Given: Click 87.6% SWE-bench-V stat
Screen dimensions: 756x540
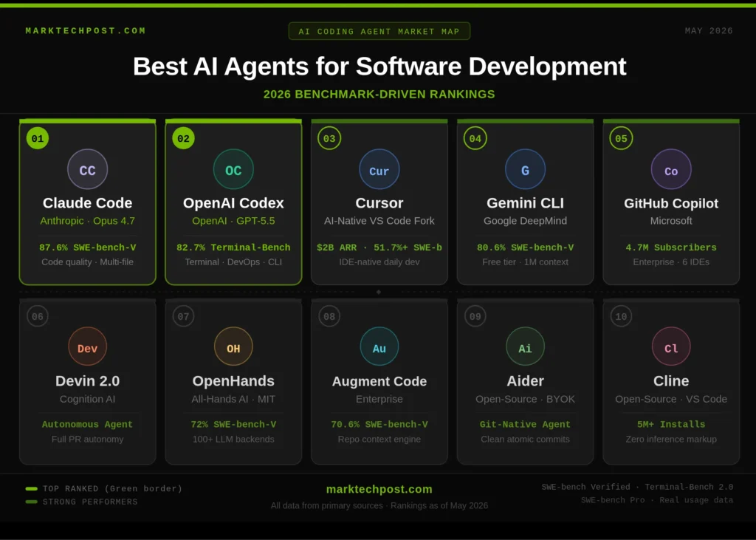Looking at the screenshot, I should coord(87,247).
